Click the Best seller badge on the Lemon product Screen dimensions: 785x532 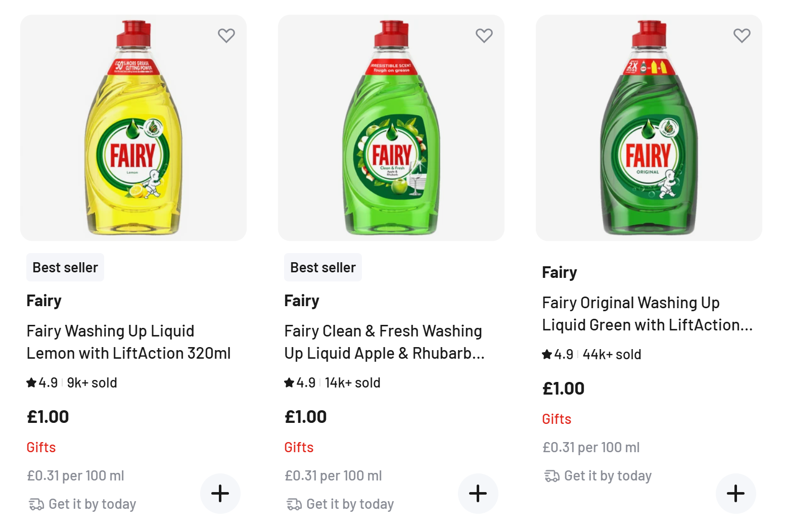65,267
